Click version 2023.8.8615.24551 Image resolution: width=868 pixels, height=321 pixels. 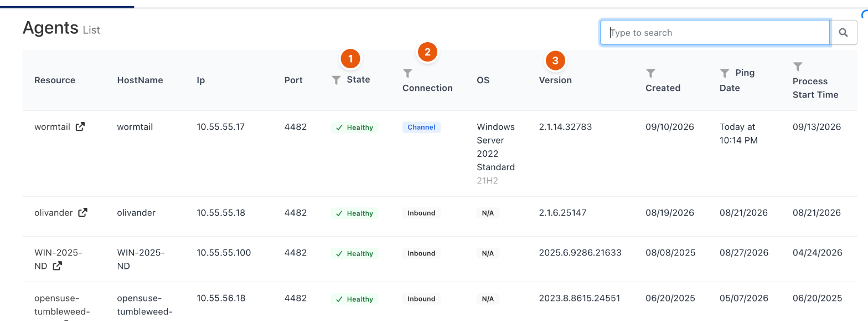coord(580,298)
